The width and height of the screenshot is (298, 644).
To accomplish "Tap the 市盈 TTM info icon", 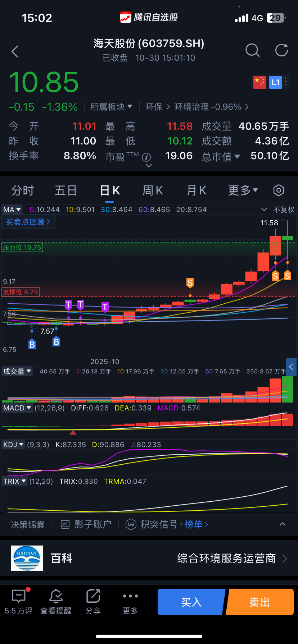I will tap(146, 157).
